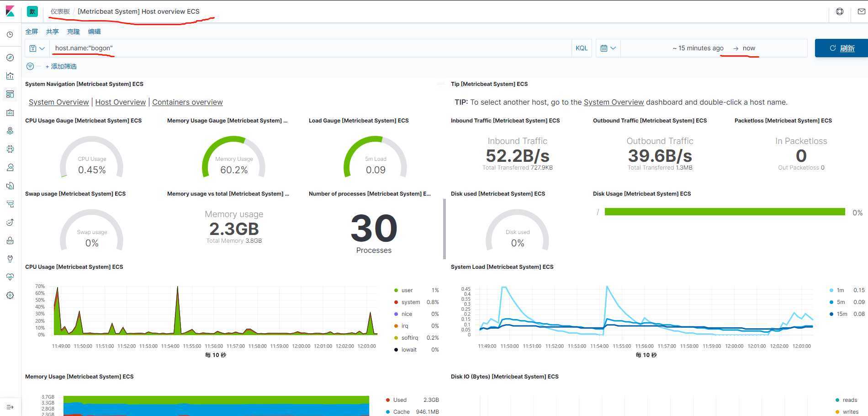The width and height of the screenshot is (868, 416).
Task: Open Discover via the compass icon
Action: [x=10, y=58]
